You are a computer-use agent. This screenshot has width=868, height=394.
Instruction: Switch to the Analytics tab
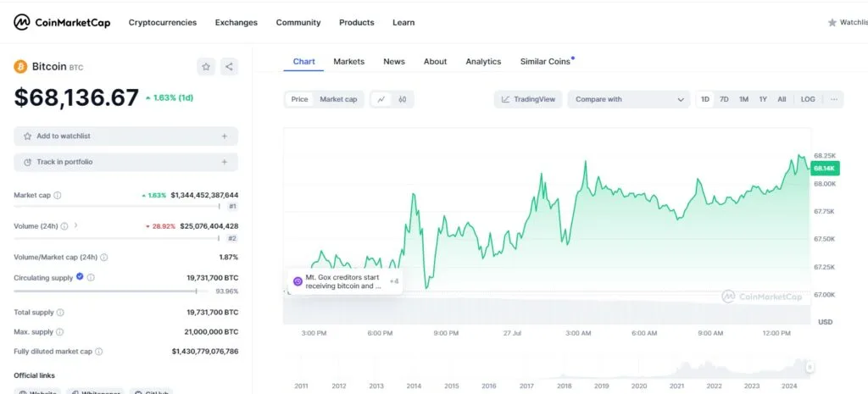coord(483,61)
